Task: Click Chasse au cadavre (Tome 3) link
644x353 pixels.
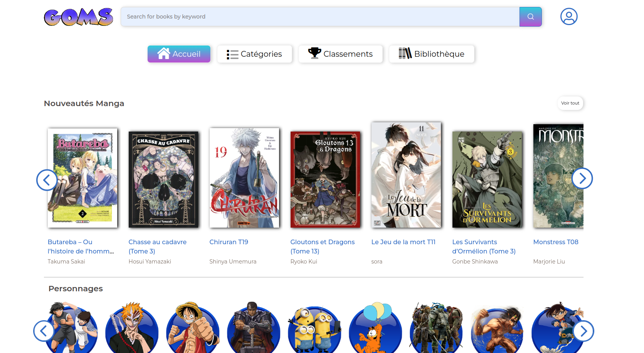Action: [x=158, y=247]
